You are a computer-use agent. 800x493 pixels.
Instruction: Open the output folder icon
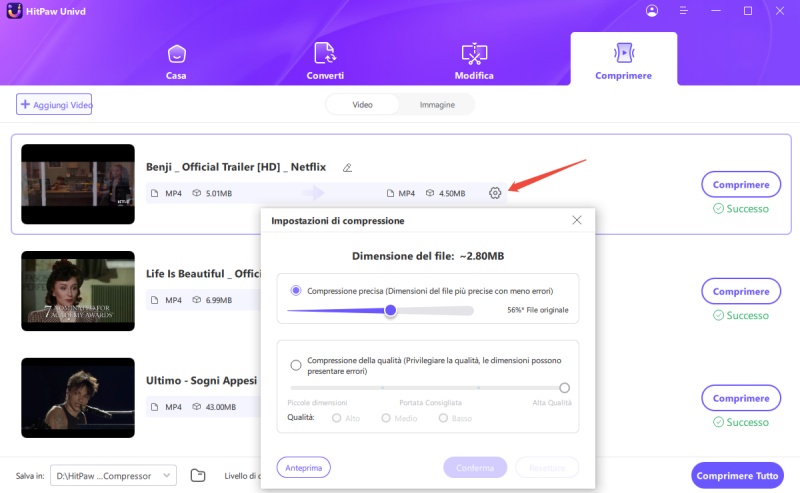pyautogui.click(x=198, y=475)
